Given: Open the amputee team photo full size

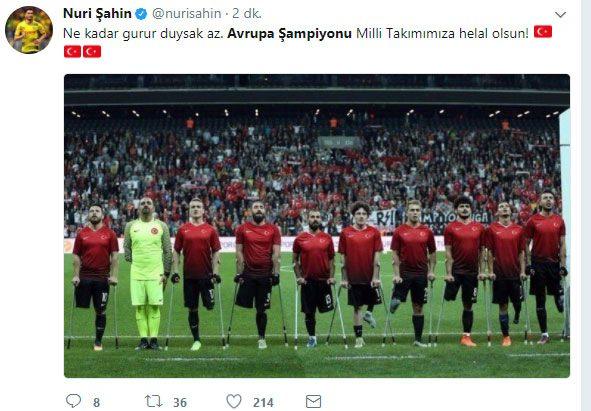Looking at the screenshot, I should coord(317,226).
